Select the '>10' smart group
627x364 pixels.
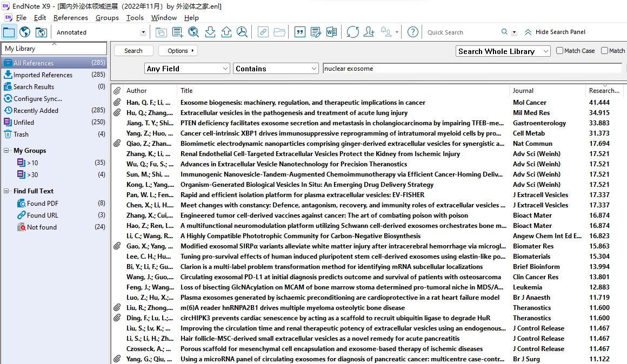pyautogui.click(x=55, y=163)
